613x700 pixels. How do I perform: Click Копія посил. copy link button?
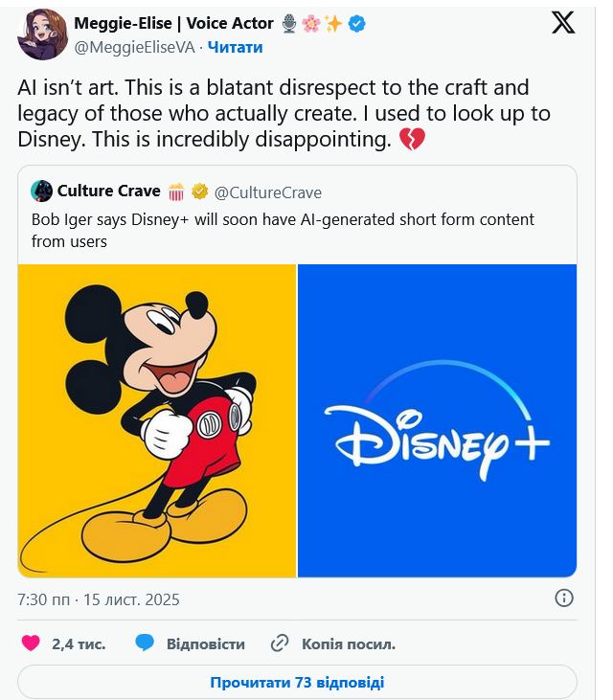348,644
